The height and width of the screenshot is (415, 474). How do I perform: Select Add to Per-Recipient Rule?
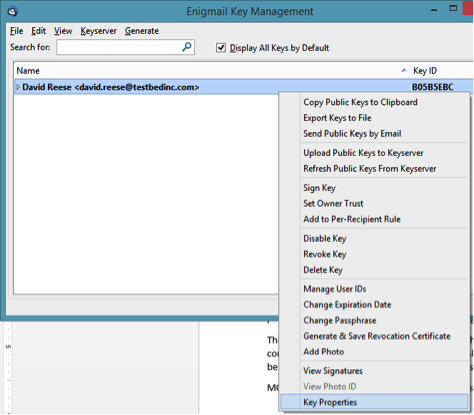(352, 219)
